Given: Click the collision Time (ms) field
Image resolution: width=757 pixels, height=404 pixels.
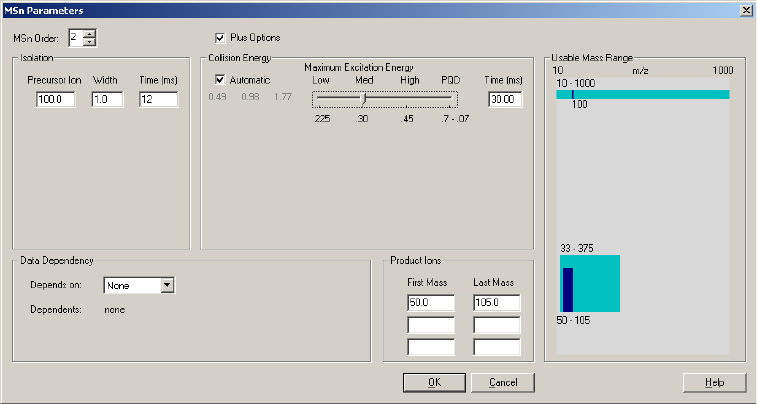Looking at the screenshot, I should pos(505,99).
